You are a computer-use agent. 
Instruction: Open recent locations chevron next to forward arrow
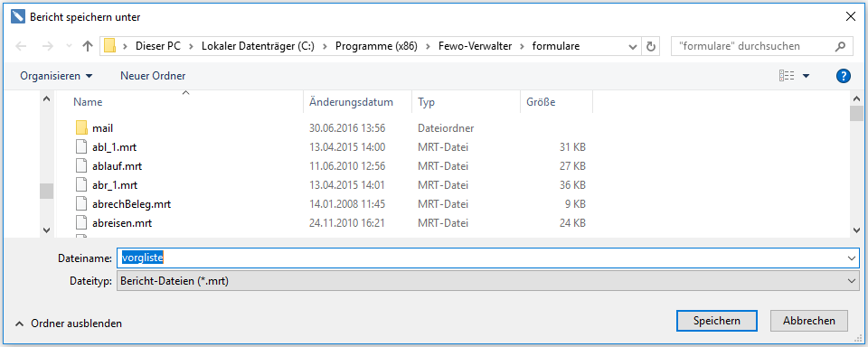click(x=69, y=46)
